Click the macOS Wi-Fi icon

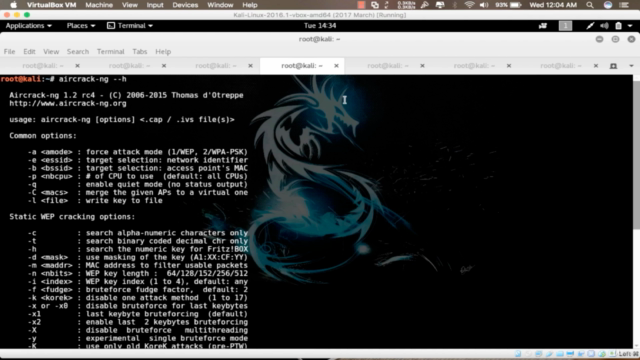[469, 5]
